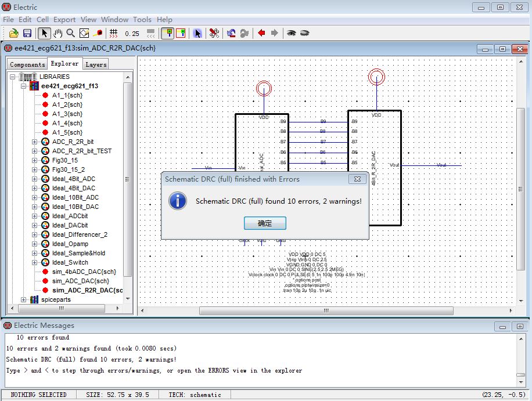Screen dimensions: 532x401
Task: Click the Undo toolbar icon
Action: coord(231,33)
